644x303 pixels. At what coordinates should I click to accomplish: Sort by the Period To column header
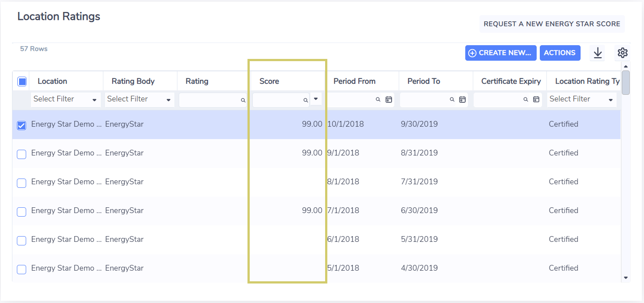click(424, 81)
